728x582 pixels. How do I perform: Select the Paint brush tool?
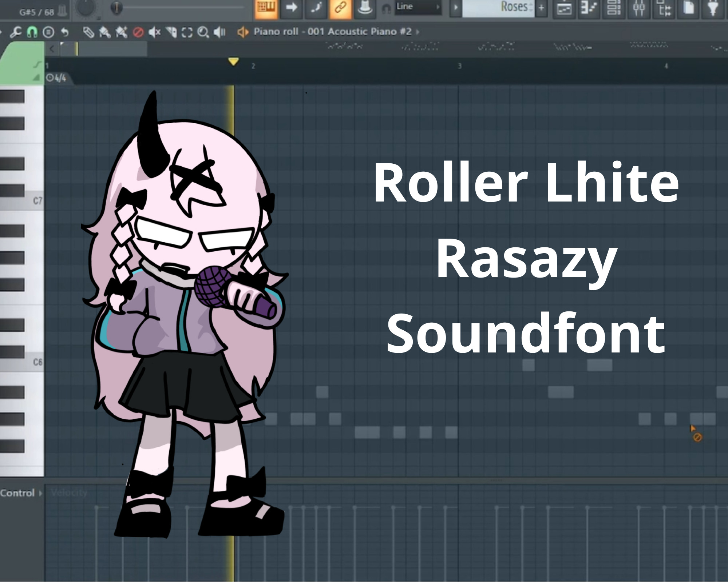tap(104, 32)
